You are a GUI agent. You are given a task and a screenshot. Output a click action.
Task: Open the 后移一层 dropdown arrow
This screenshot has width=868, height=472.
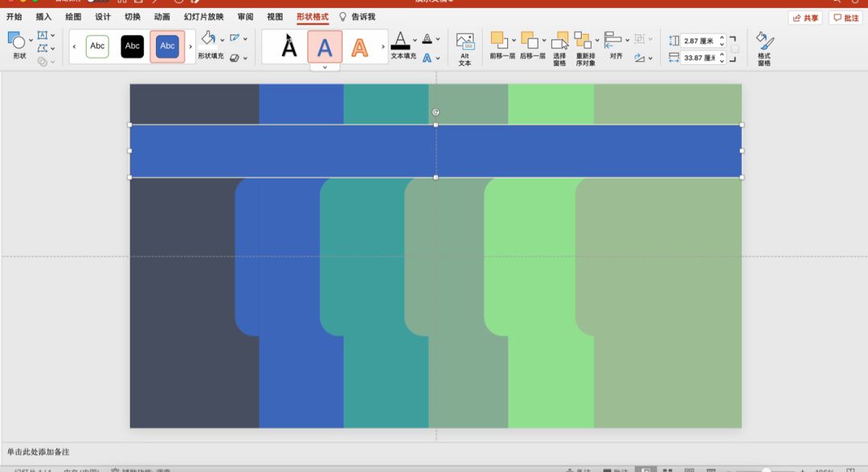[x=543, y=40]
